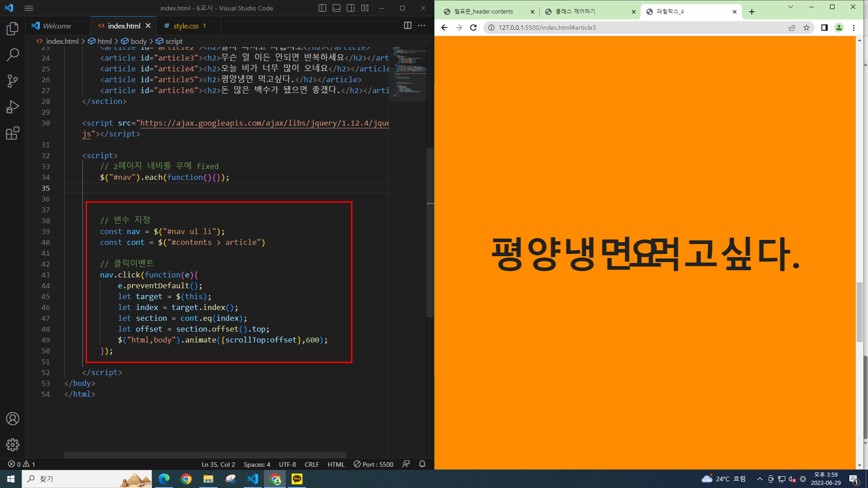Open the Chrome tab search chevron
Viewport: 868px width, 488px height.
point(790,7)
